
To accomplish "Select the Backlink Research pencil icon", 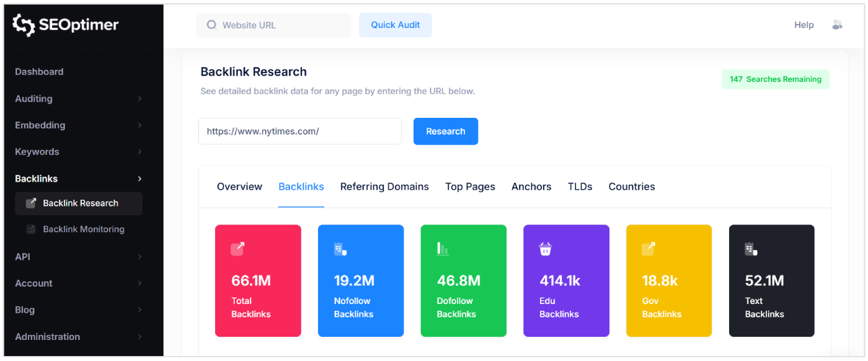I will (x=31, y=203).
